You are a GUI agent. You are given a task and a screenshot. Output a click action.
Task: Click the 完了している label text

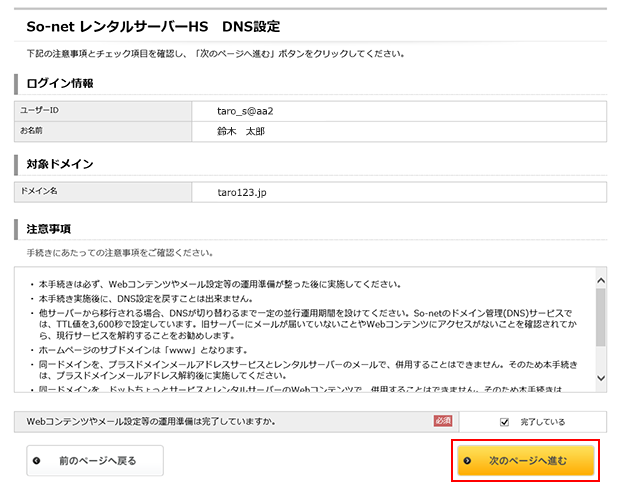click(x=542, y=422)
